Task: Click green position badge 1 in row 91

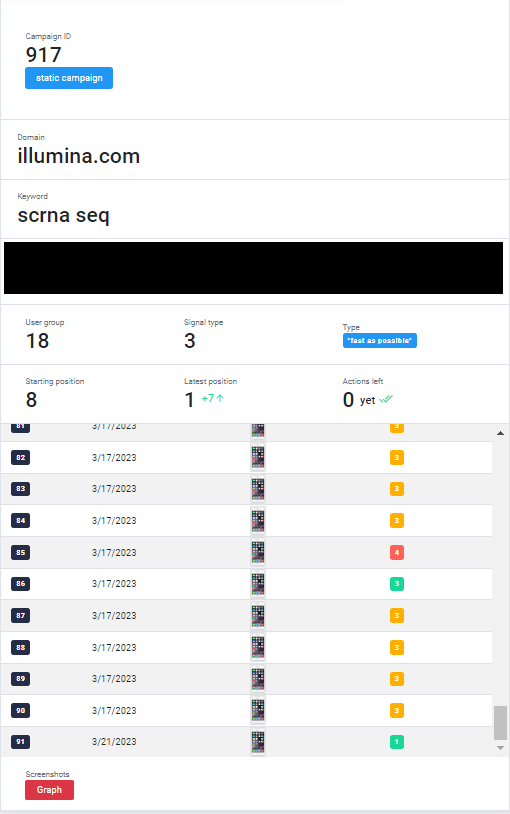Action: tap(397, 742)
